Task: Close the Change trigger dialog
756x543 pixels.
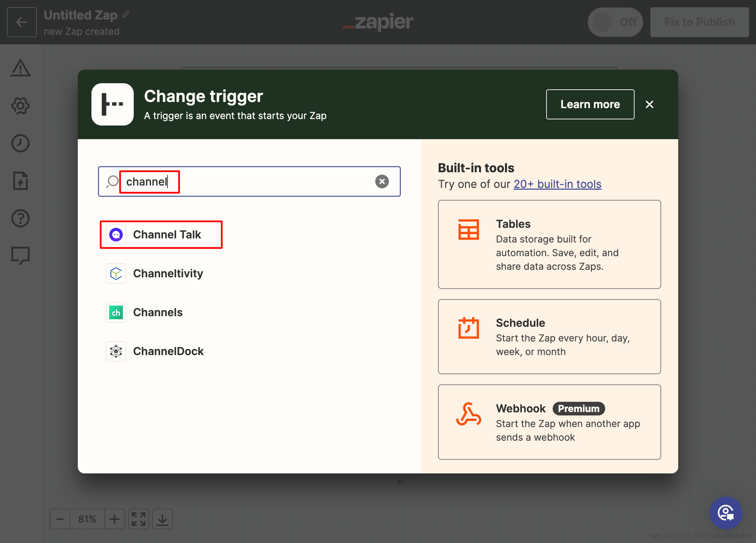Action: [650, 104]
